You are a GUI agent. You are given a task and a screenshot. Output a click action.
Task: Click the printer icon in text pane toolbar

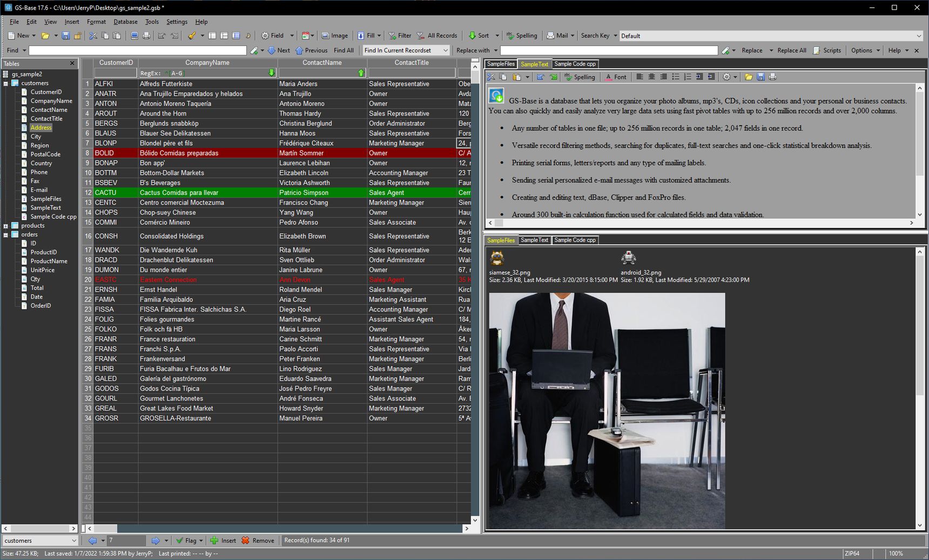pyautogui.click(x=772, y=77)
